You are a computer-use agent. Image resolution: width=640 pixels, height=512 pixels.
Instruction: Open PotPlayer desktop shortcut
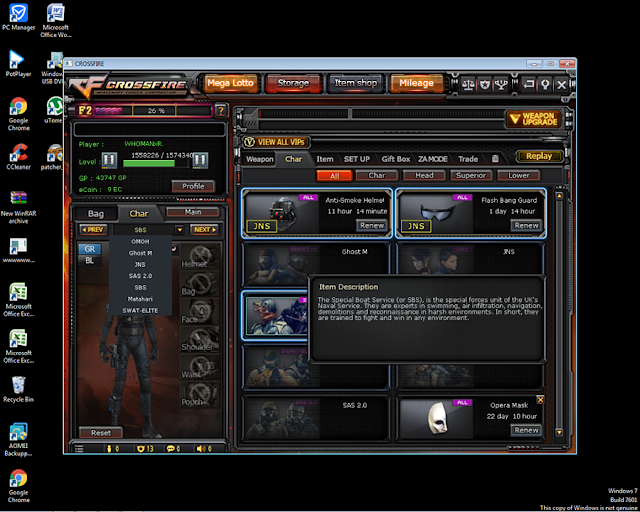18,64
